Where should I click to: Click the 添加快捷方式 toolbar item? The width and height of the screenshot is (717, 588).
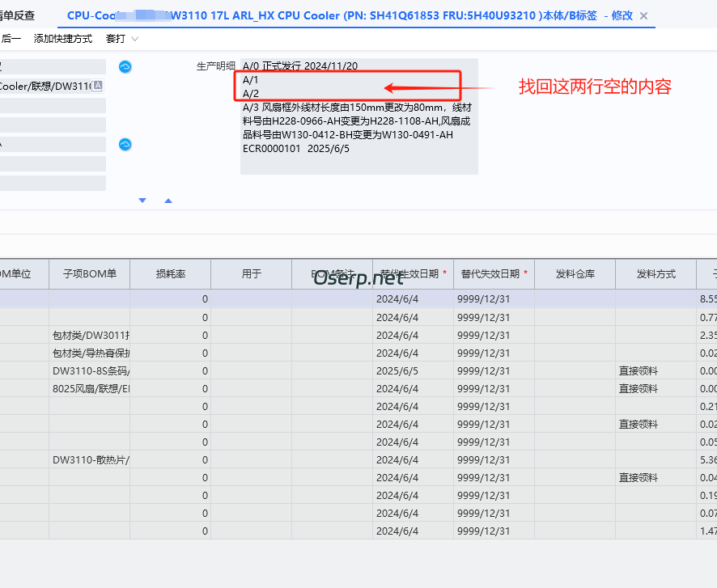[x=62, y=38]
